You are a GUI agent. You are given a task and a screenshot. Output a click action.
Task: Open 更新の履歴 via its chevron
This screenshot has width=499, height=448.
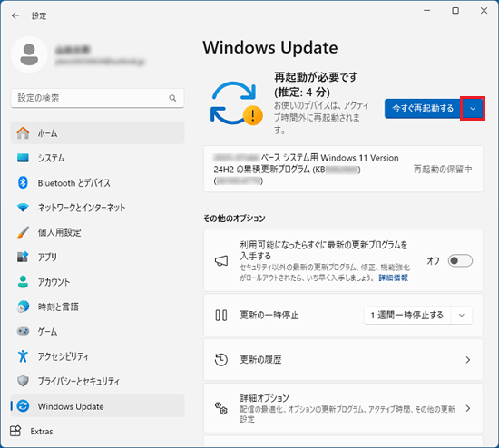pyautogui.click(x=468, y=360)
